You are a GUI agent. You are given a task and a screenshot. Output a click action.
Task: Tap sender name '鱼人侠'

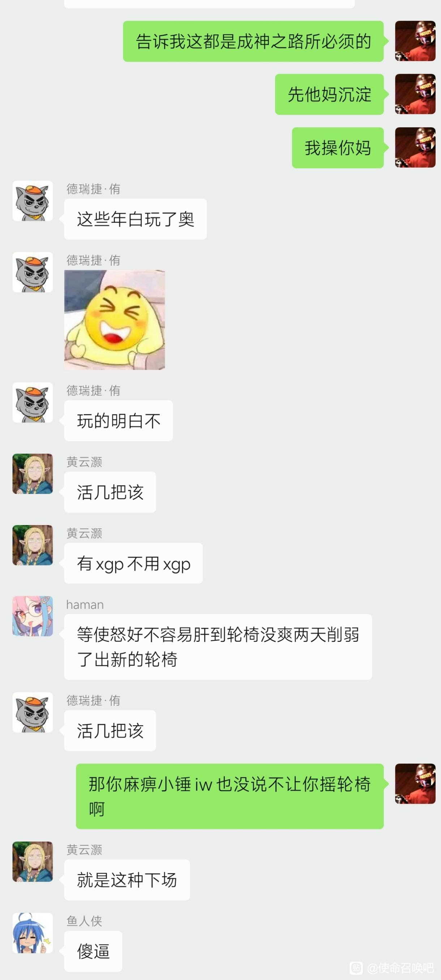tap(84, 921)
